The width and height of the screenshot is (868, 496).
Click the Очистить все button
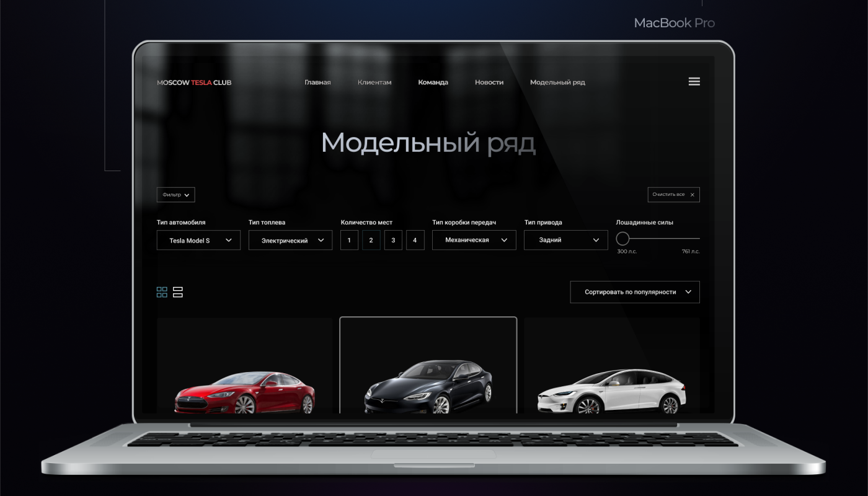(673, 195)
